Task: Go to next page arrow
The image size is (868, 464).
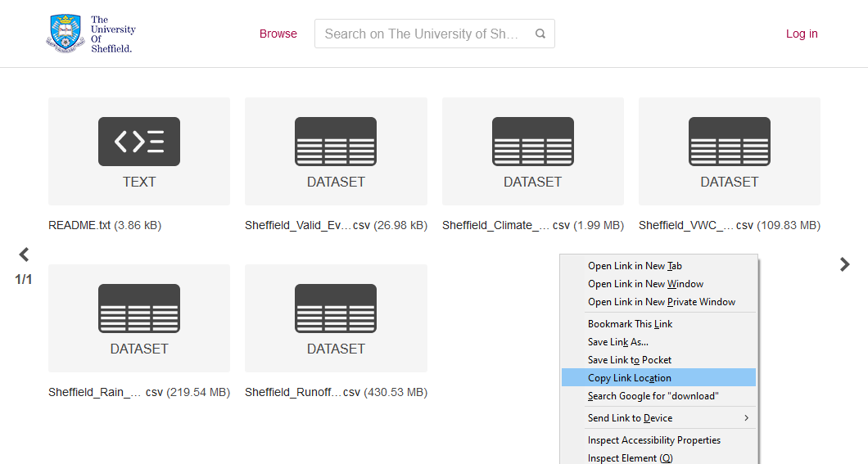Action: 844,264
